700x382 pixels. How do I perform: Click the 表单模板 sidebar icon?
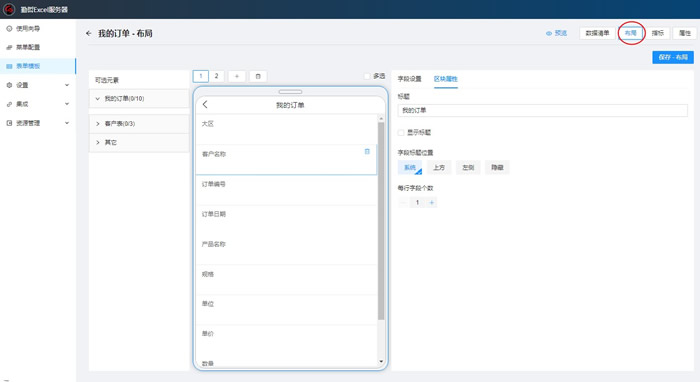pyautogui.click(x=9, y=66)
